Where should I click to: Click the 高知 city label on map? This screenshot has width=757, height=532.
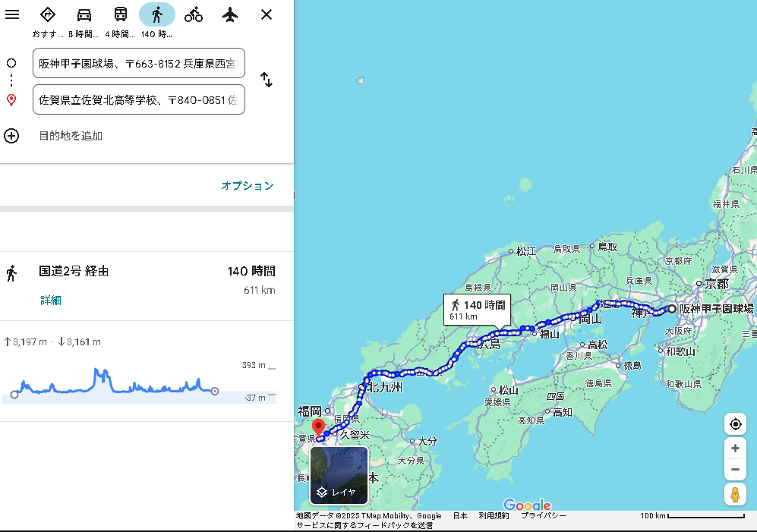(563, 412)
